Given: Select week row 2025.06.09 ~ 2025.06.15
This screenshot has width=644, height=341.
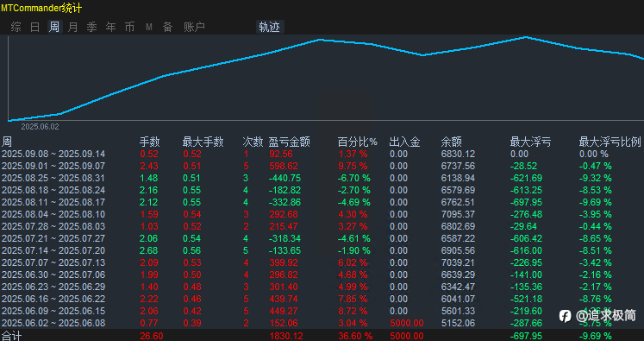Looking at the screenshot, I should pyautogui.click(x=322, y=311).
